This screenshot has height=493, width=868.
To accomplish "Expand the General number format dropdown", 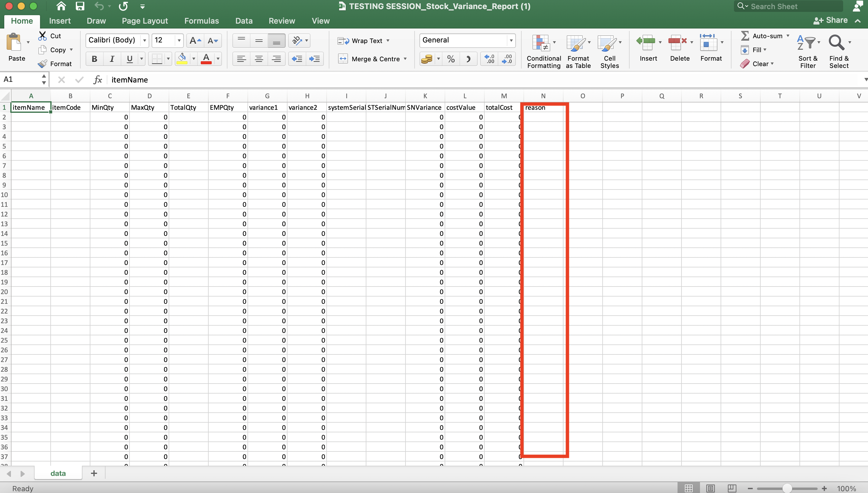I will (511, 41).
